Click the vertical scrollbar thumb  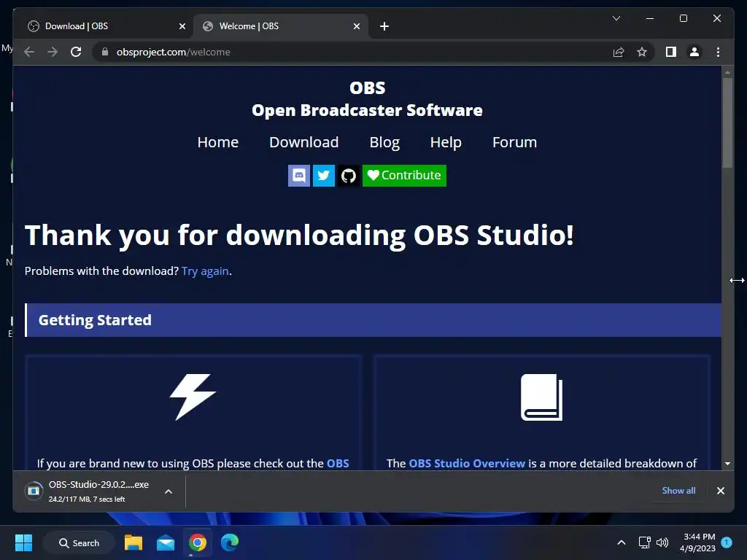[727, 122]
